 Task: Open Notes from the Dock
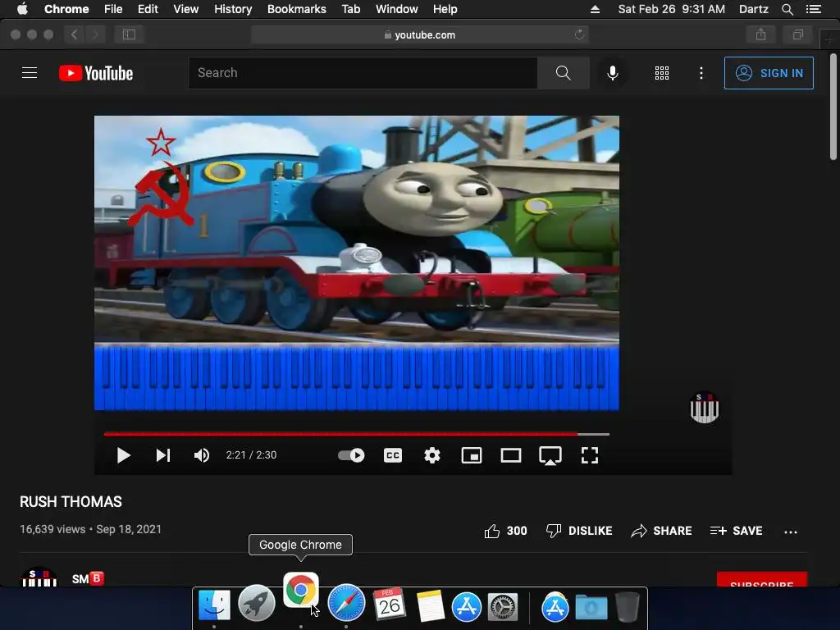point(431,605)
